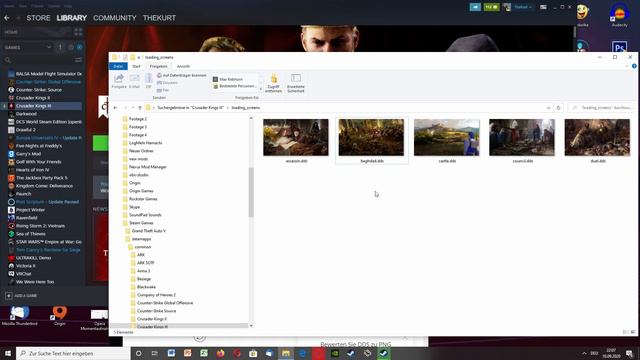Open the LIBRARY section in Steam

point(71,18)
